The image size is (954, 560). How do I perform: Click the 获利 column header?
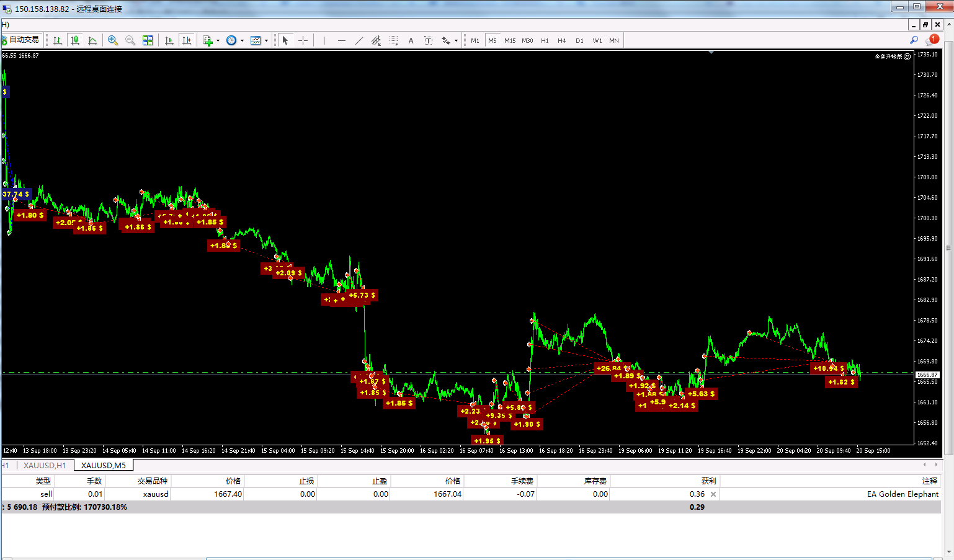[x=708, y=481]
